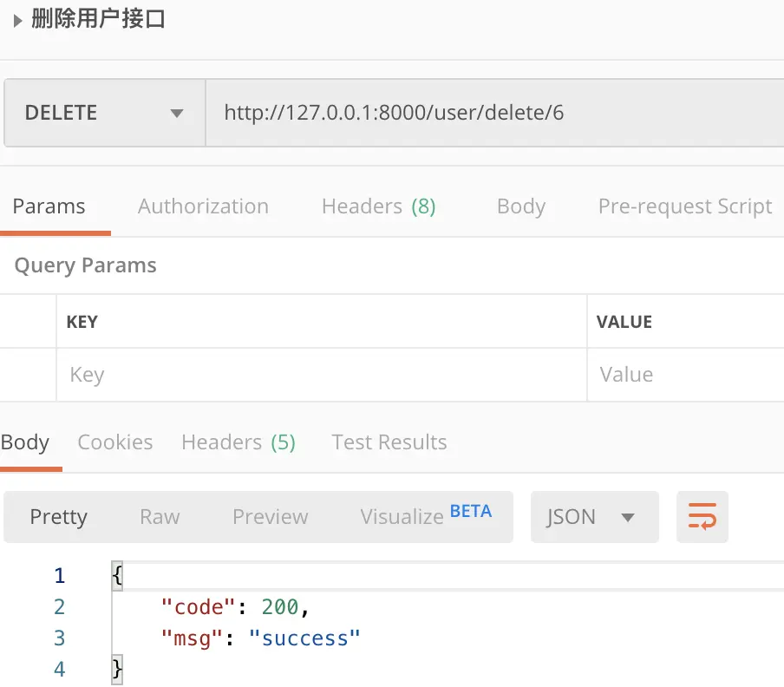
Task: Open the DELETE method dropdown
Action: (x=104, y=113)
